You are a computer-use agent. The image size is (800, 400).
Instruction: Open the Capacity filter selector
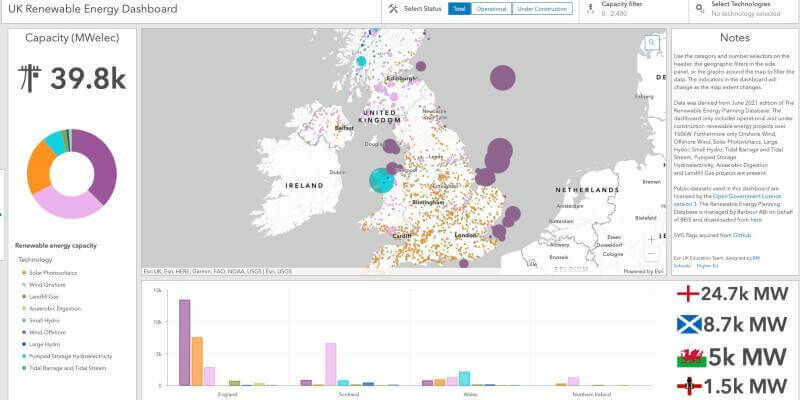click(x=634, y=9)
